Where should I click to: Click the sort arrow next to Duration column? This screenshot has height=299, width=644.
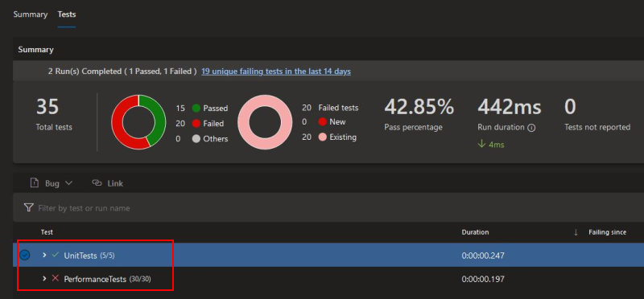tap(576, 232)
